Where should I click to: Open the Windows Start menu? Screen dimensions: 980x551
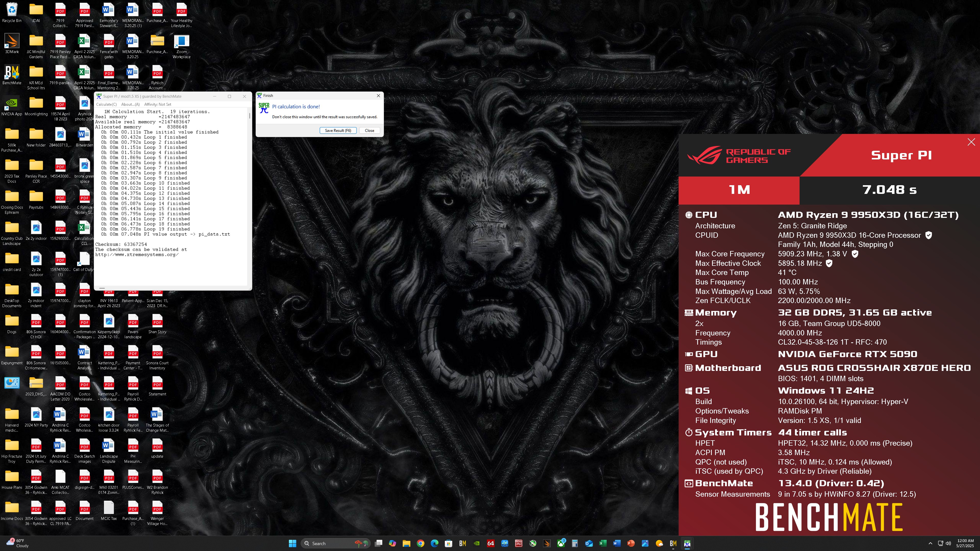tap(292, 543)
